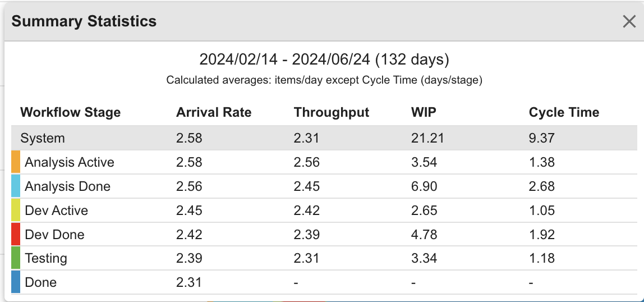The width and height of the screenshot is (644, 302).
Task: Select the Workflow Stage column header
Action: click(70, 112)
